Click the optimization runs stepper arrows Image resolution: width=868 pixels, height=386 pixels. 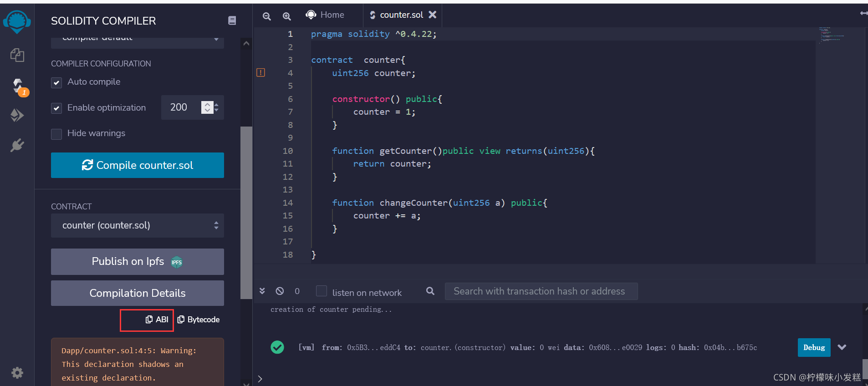click(208, 107)
